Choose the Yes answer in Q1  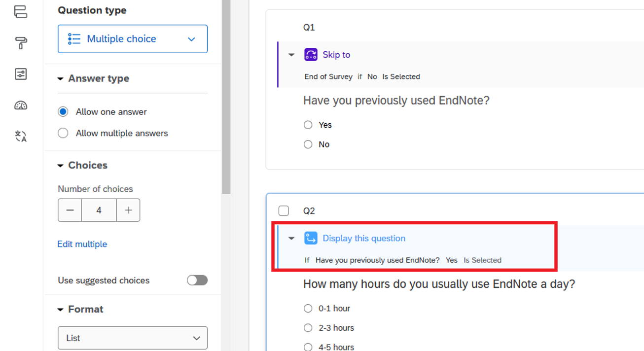308,125
